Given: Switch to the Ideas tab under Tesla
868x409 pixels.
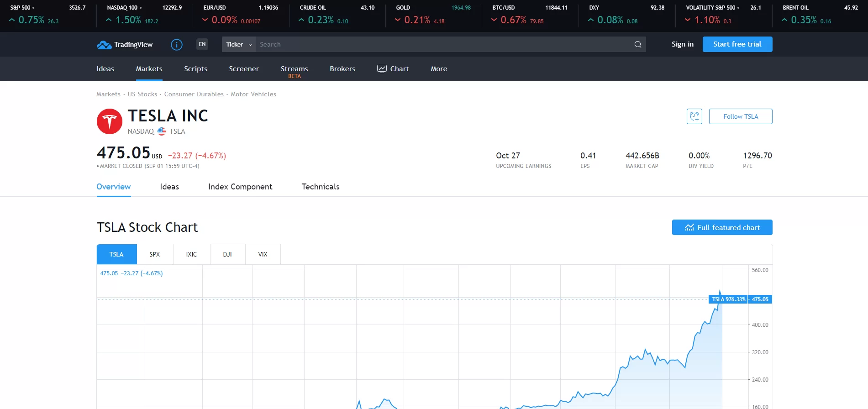Looking at the screenshot, I should coord(169,187).
